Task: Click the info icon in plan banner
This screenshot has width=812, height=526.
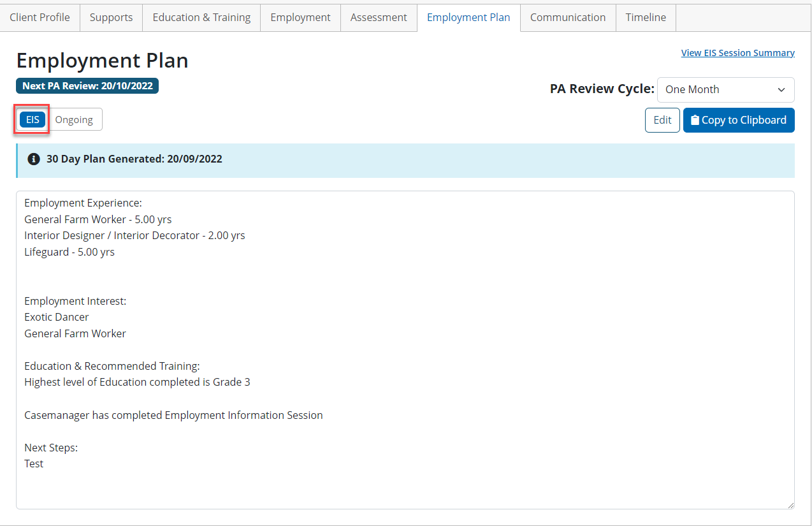Action: (x=34, y=159)
